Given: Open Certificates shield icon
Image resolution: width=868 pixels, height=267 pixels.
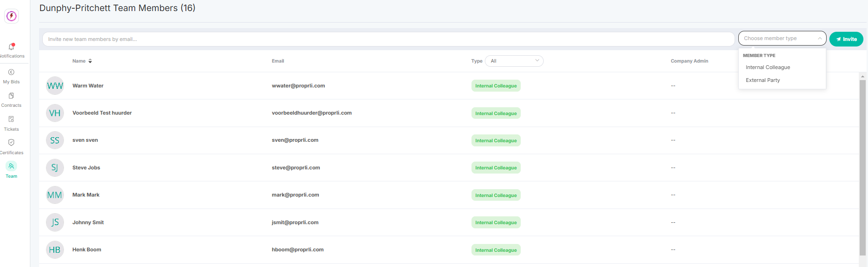Looking at the screenshot, I should click(x=11, y=143).
